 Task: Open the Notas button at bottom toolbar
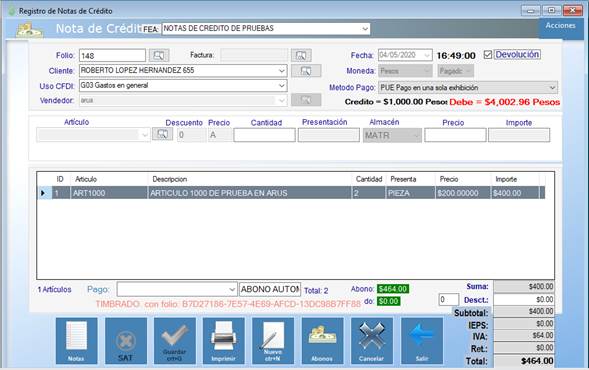[76, 341]
